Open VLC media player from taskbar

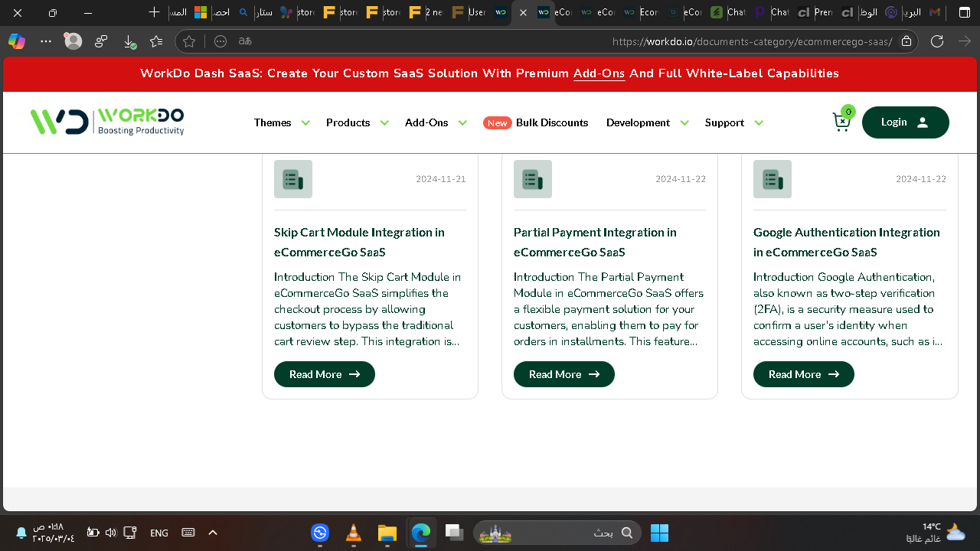tap(354, 533)
